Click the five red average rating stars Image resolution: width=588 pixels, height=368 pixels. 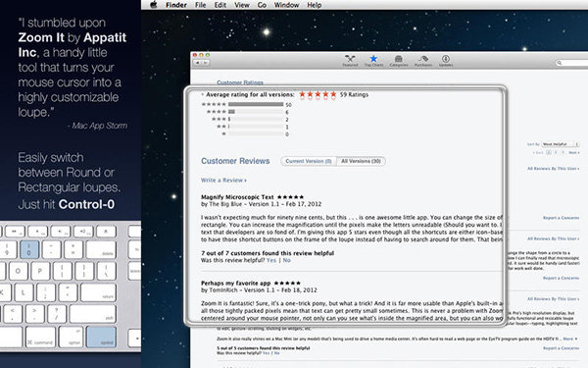[318, 94]
